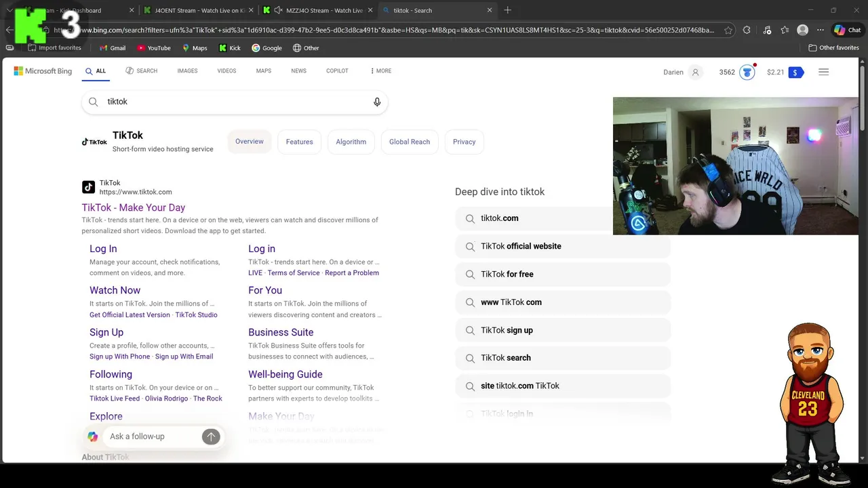Open the Google bookmark
This screenshot has height=488, width=868.
(x=267, y=48)
